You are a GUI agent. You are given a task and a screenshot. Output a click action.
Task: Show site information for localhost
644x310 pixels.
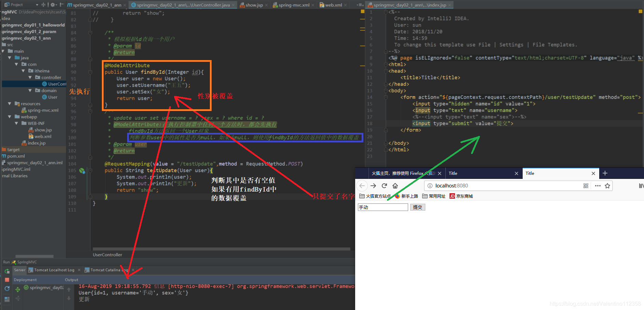click(430, 186)
